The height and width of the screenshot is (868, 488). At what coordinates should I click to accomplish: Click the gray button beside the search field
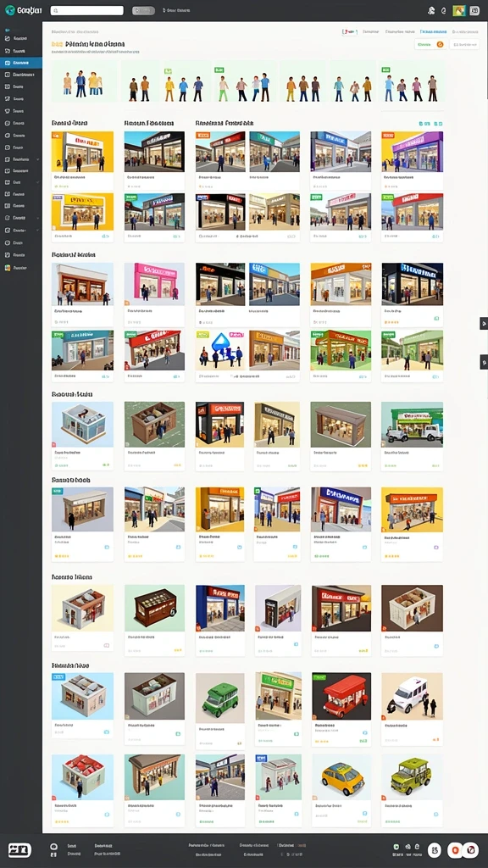click(x=143, y=10)
